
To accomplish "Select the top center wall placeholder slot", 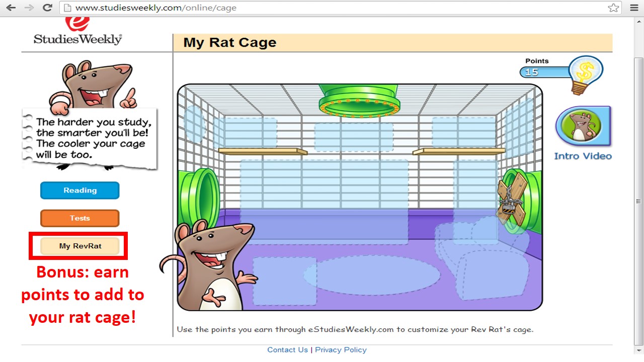I will click(x=354, y=137).
